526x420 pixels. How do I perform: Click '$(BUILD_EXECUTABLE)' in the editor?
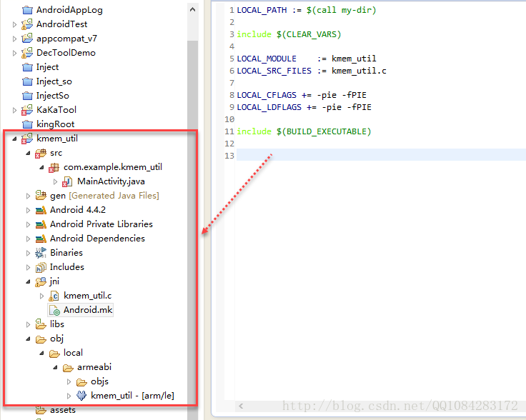pyautogui.click(x=324, y=131)
